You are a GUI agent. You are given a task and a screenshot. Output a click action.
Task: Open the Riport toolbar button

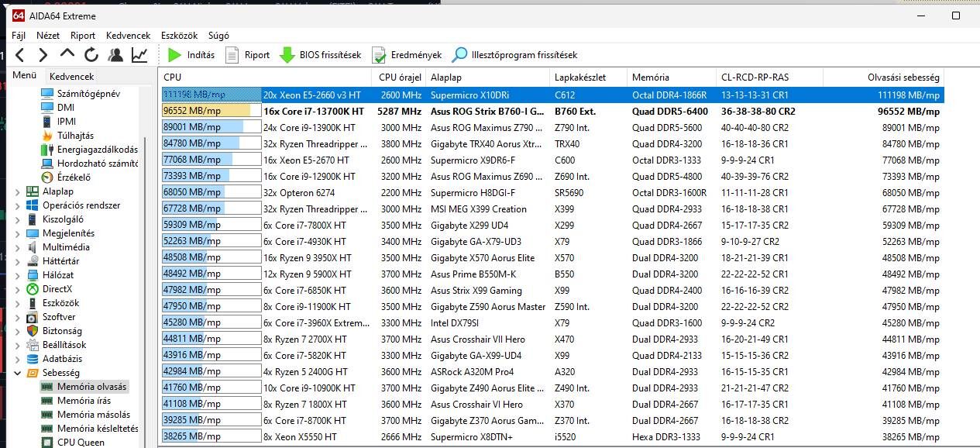coord(248,55)
